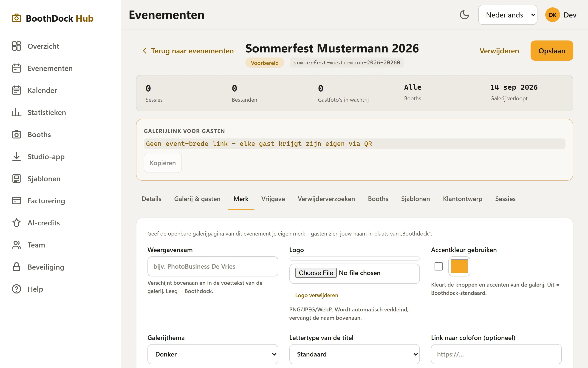Click the galerijlink text about QR
588x368 pixels.
tap(259, 144)
